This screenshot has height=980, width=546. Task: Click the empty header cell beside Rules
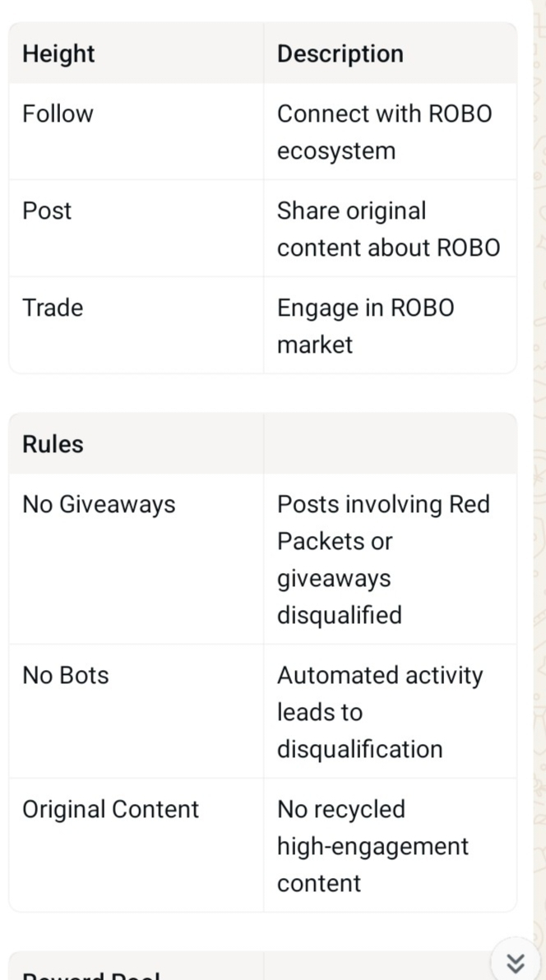tap(391, 443)
